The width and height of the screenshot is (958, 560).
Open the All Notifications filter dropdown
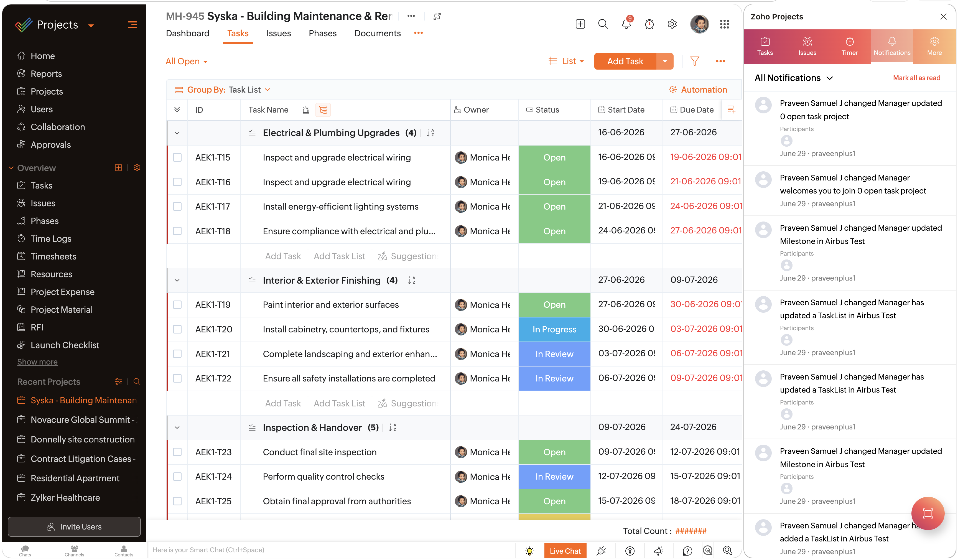click(794, 78)
